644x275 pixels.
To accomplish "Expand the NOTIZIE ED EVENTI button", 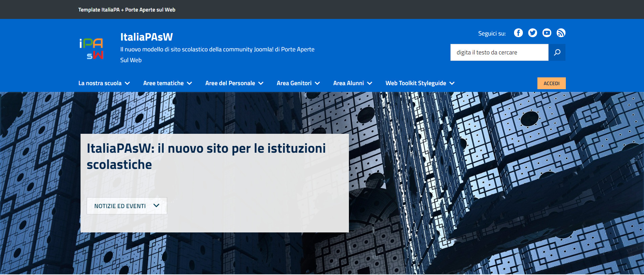I will tap(127, 206).
